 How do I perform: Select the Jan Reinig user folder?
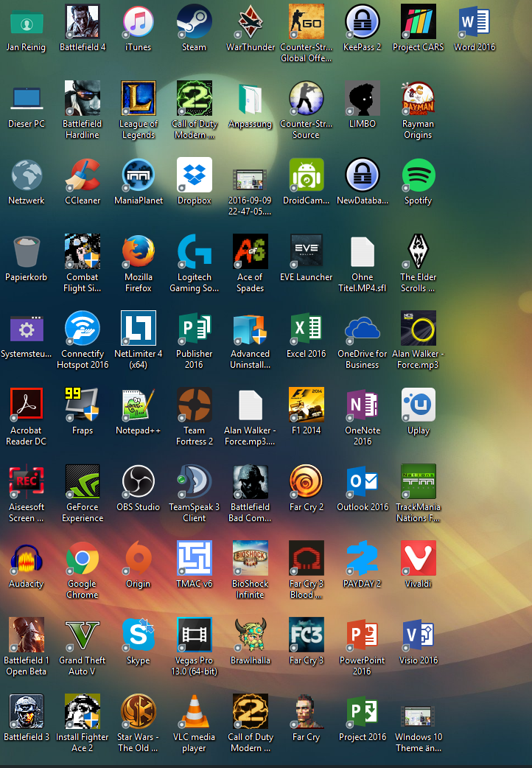point(27,22)
